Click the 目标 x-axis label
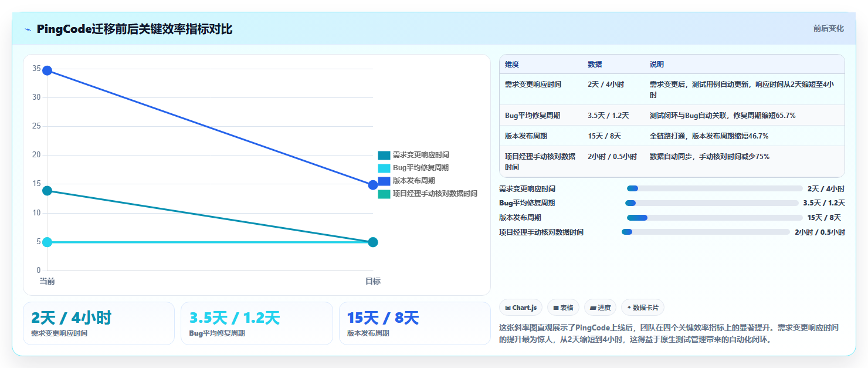The height and width of the screenshot is (368, 868). tap(373, 282)
